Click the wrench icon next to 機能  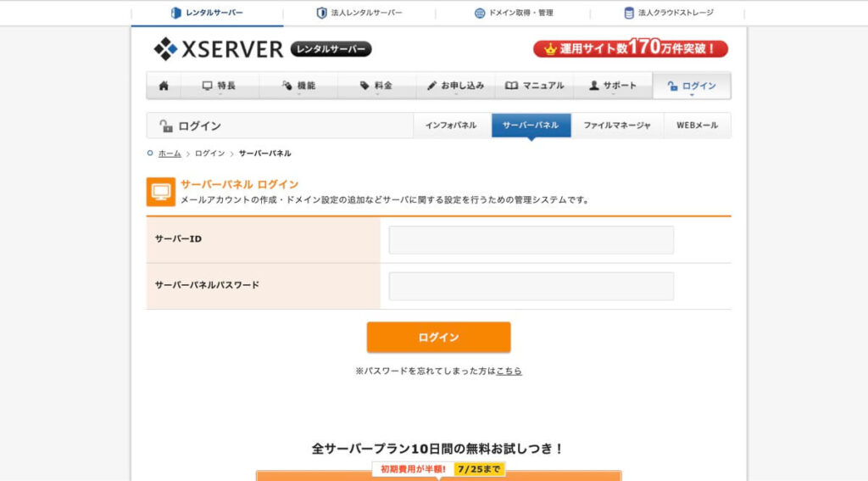coord(287,86)
